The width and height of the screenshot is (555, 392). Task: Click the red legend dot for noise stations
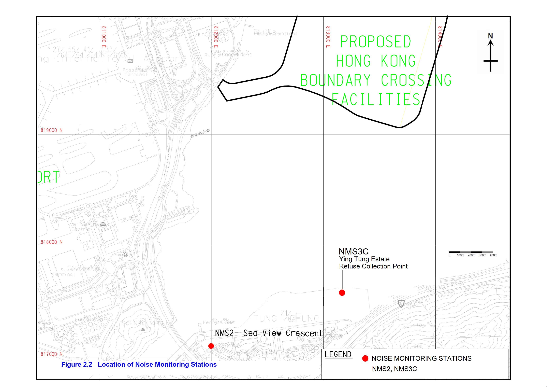click(x=365, y=358)
